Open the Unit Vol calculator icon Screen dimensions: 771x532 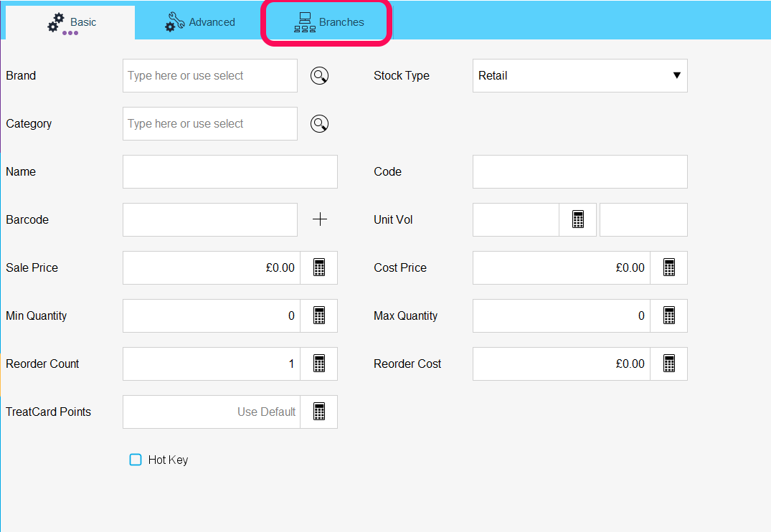tap(578, 219)
